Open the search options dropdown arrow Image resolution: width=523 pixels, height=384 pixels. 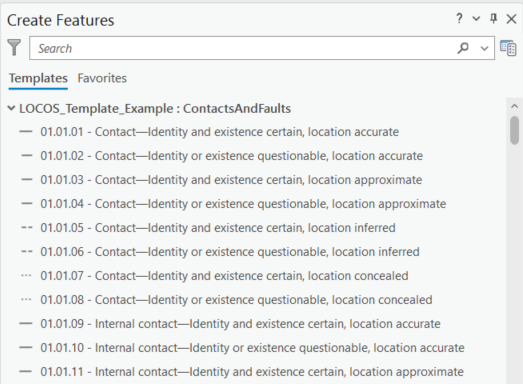click(484, 49)
